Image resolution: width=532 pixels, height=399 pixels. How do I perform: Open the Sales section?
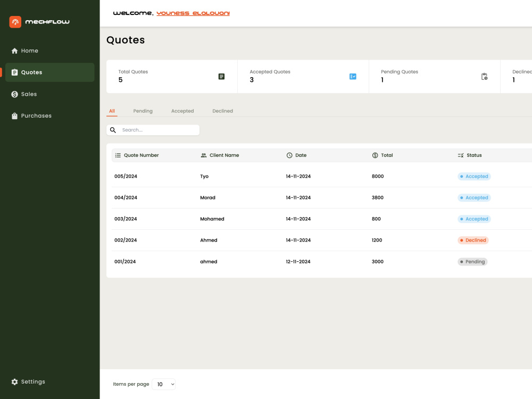tap(50, 94)
